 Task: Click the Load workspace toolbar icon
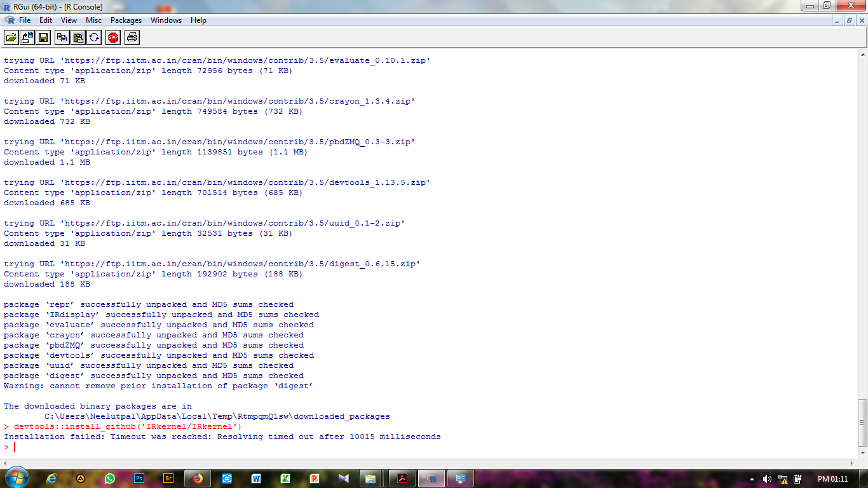(27, 37)
